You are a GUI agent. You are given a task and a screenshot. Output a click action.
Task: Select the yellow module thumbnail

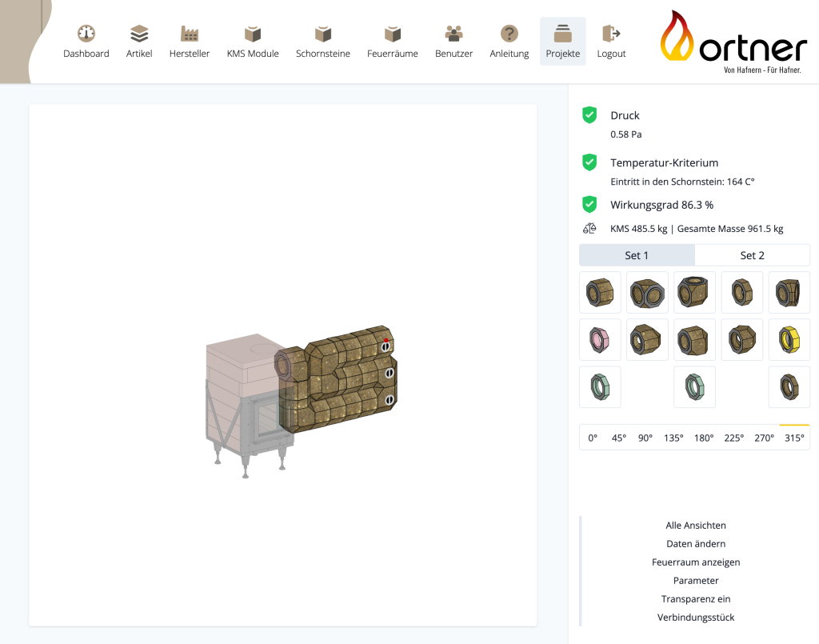(789, 340)
